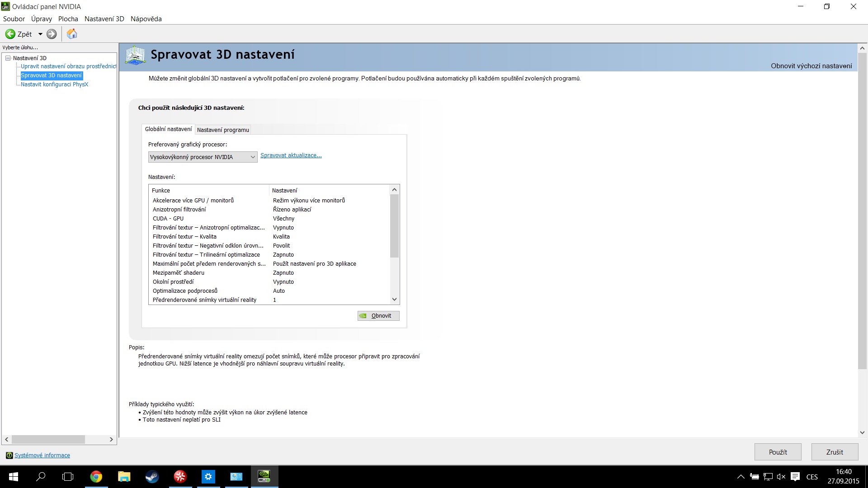This screenshot has width=868, height=488.
Task: Click the Spravovat aktualizace link
Action: [291, 155]
